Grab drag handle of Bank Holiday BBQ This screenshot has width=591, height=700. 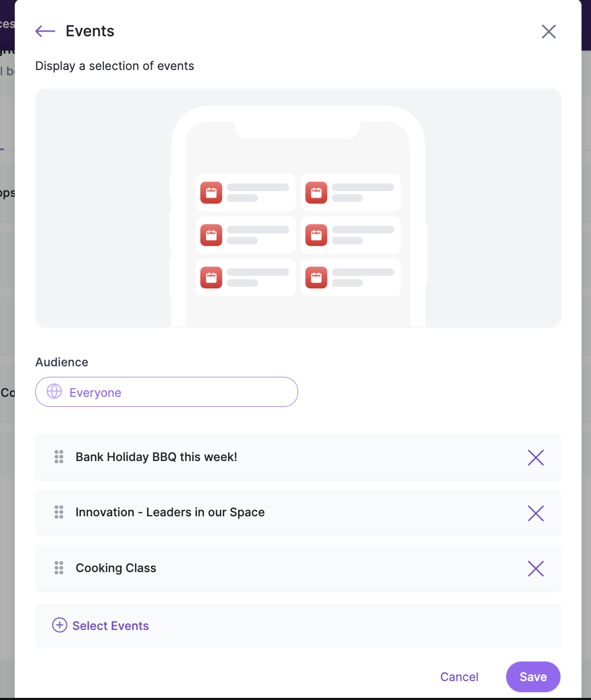(59, 457)
